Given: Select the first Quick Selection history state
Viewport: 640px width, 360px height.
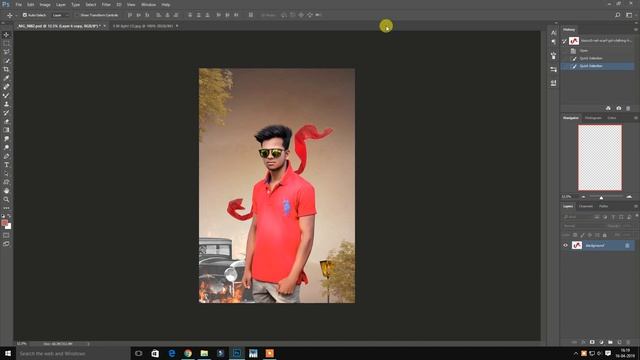Looking at the screenshot, I should (598, 58).
